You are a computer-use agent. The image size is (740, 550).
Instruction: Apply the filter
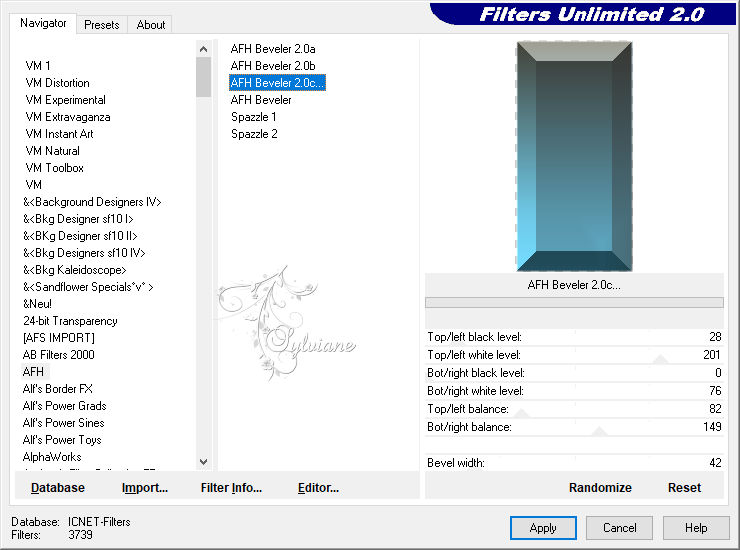(543, 528)
